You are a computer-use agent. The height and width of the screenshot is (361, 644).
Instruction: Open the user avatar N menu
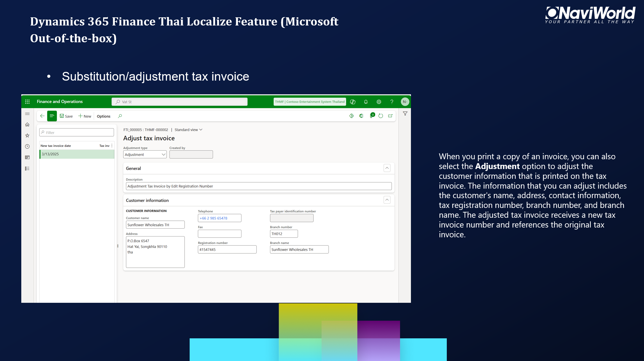click(x=405, y=102)
